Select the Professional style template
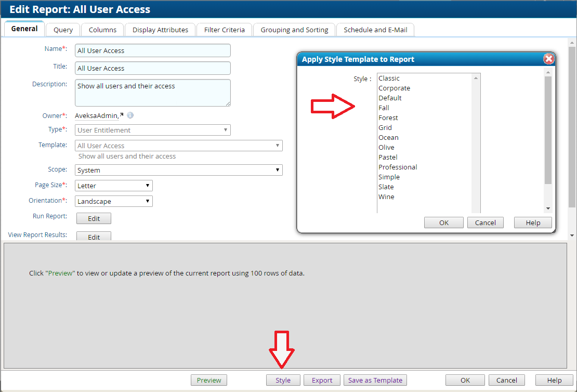Screen dimensions: 577x392 coord(398,167)
